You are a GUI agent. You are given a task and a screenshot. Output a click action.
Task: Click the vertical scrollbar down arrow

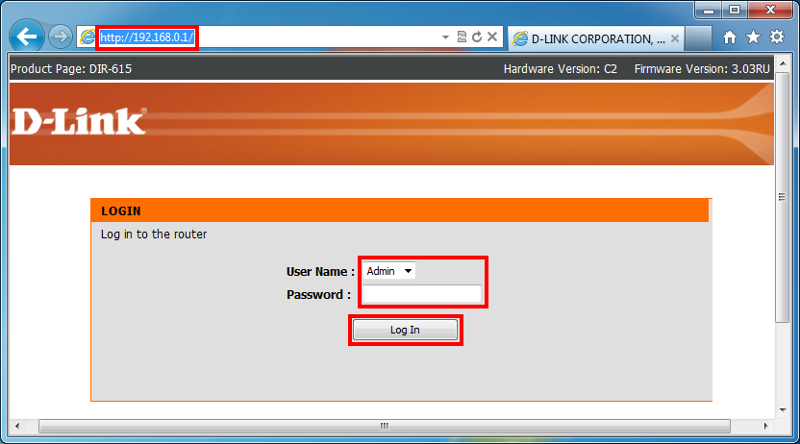[x=783, y=410]
